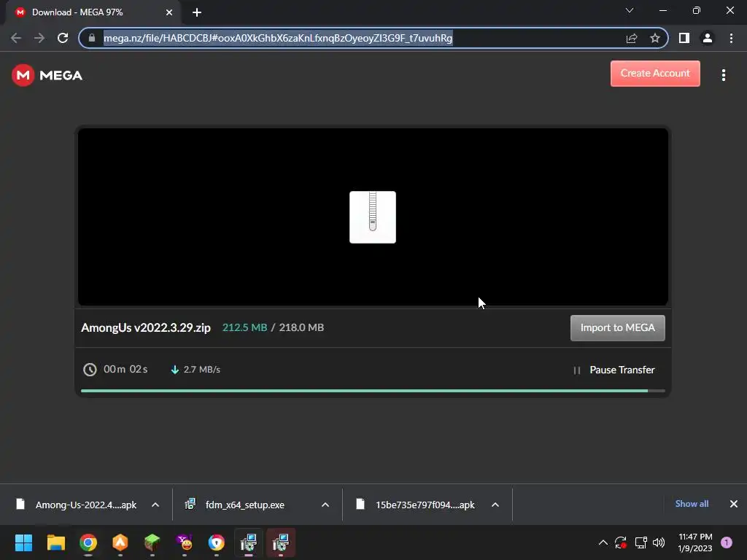Click the zip file icon in preview
747x560 pixels.
[373, 217]
